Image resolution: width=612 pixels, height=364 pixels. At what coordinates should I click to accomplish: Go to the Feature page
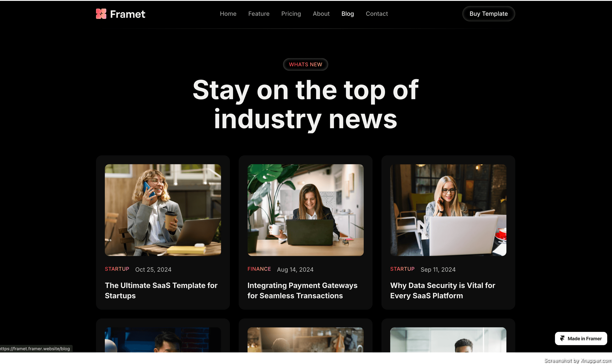[259, 14]
